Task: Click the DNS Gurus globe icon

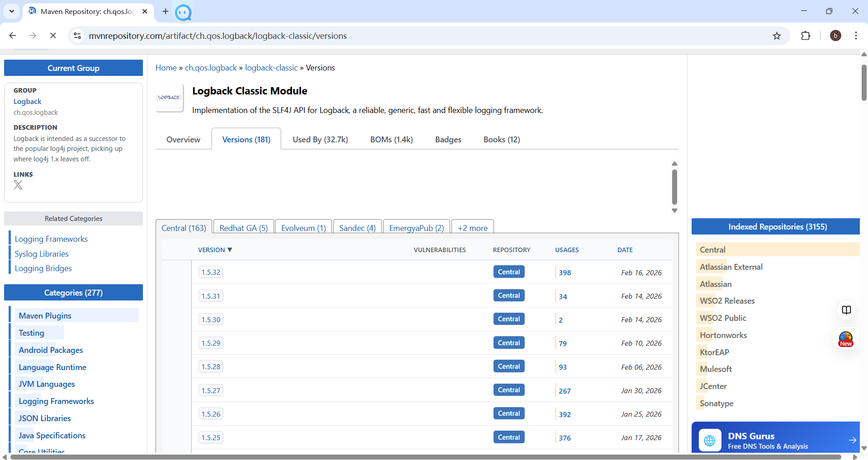Action: [x=710, y=440]
